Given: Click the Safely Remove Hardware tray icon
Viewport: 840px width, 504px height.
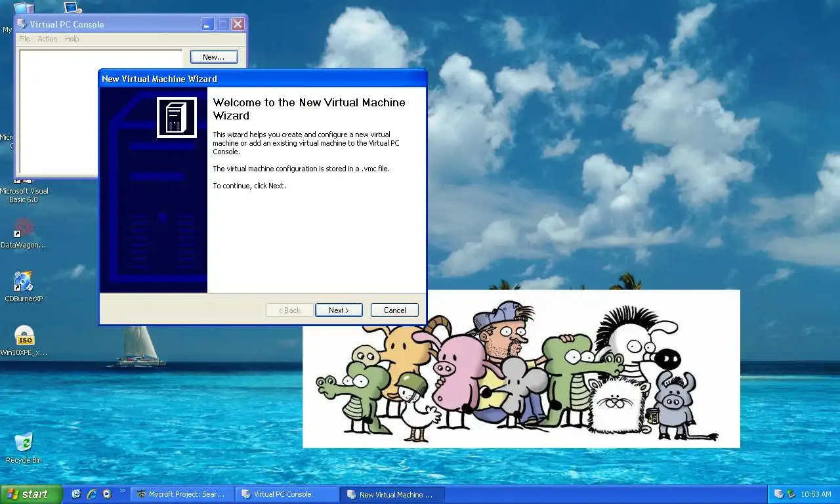Looking at the screenshot, I should [x=791, y=494].
